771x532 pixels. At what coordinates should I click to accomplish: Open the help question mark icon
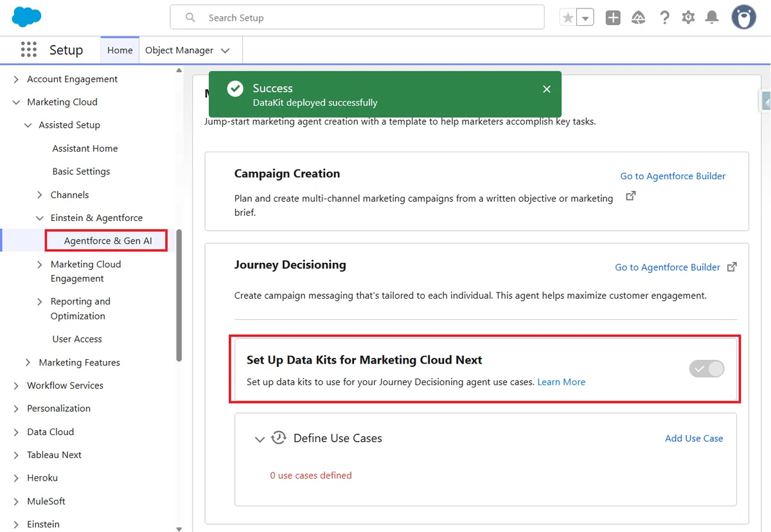[664, 18]
